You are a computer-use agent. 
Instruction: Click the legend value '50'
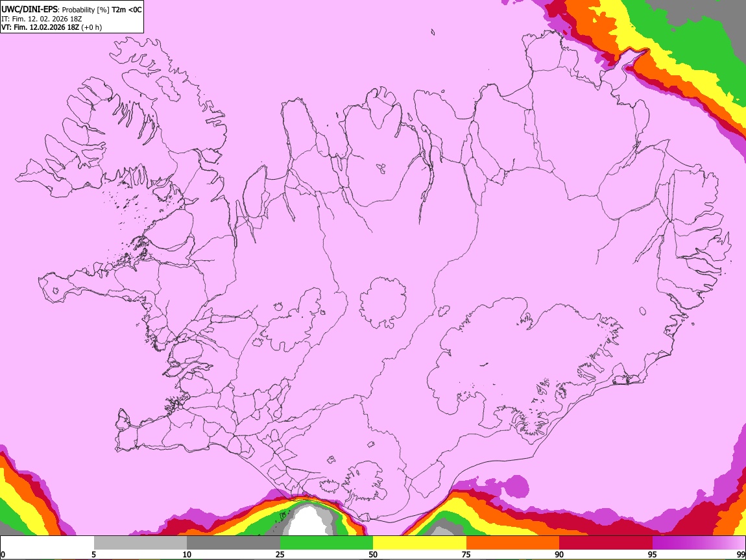coord(373,554)
